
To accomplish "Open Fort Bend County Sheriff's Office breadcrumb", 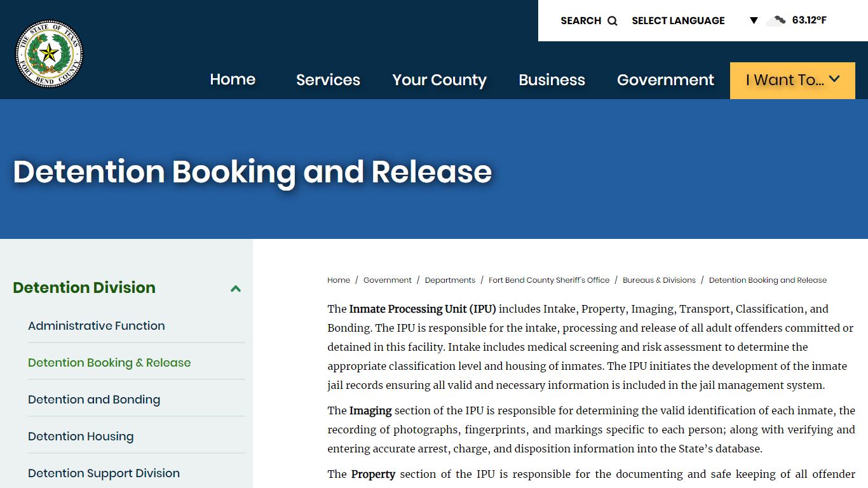I will [548, 280].
